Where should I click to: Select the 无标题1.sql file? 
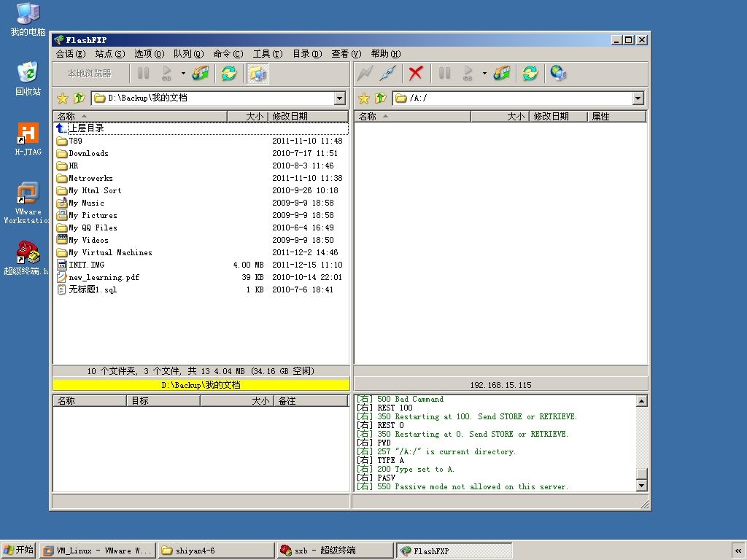[x=201, y=289]
